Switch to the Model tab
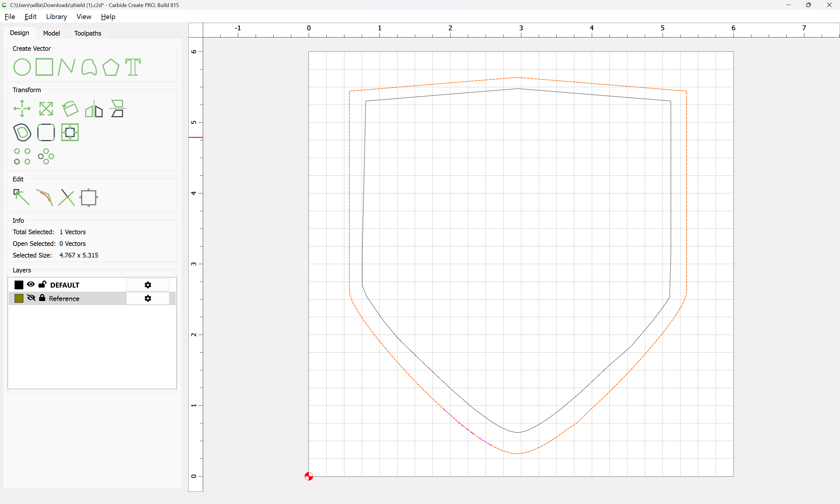Viewport: 840px width, 504px height. tap(52, 33)
